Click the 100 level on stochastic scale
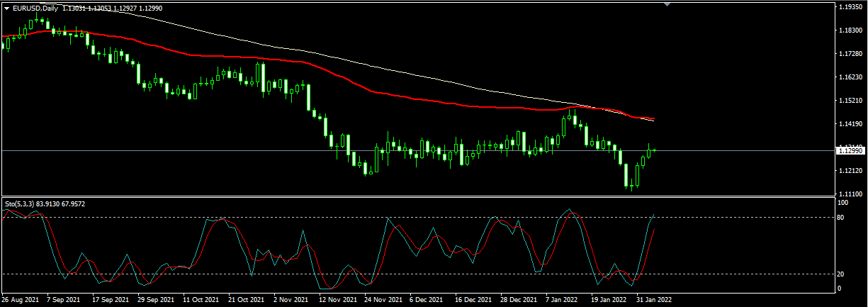The width and height of the screenshot is (868, 307). [x=842, y=203]
